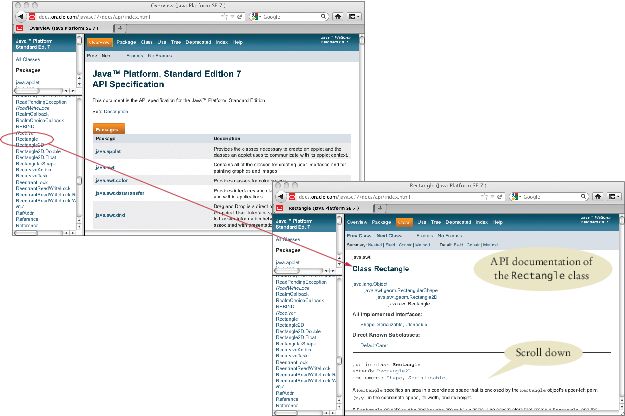Image resolution: width=625 pixels, height=416 pixels.
Task: Click search magnifier in Rectangle window
Action: click(x=584, y=196)
